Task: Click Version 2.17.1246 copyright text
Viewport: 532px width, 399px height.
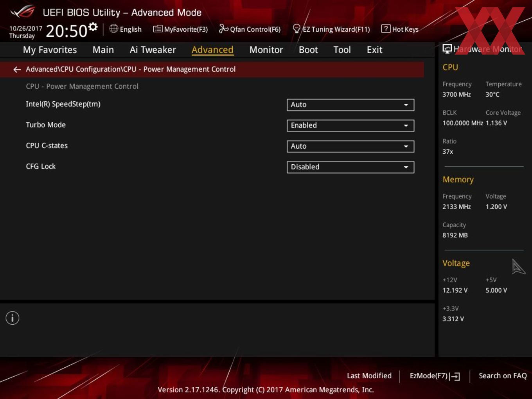Action: point(266,390)
